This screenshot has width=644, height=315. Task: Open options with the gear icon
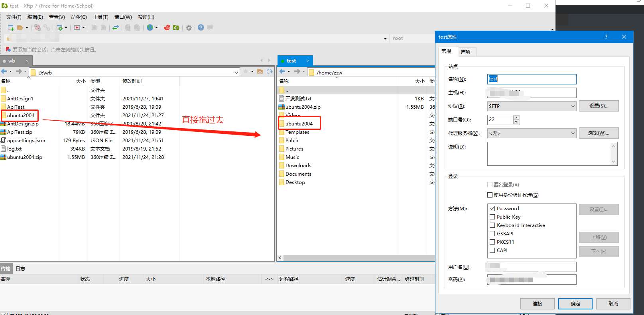coord(189,27)
